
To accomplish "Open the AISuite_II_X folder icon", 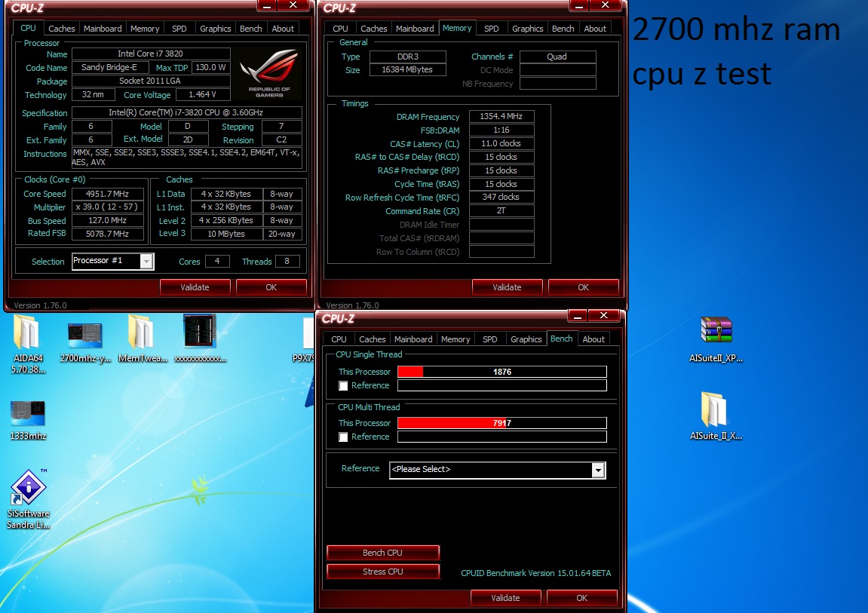I will [715, 416].
